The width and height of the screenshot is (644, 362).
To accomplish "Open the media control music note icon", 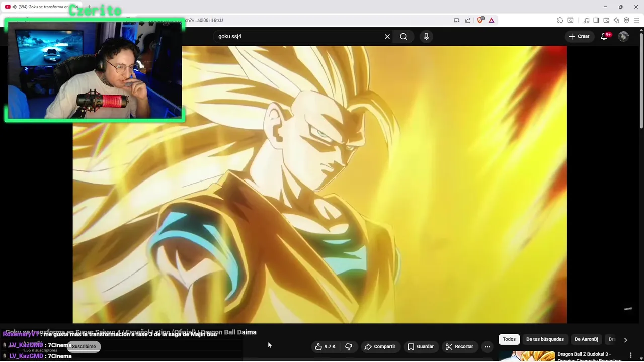I will click(586, 20).
